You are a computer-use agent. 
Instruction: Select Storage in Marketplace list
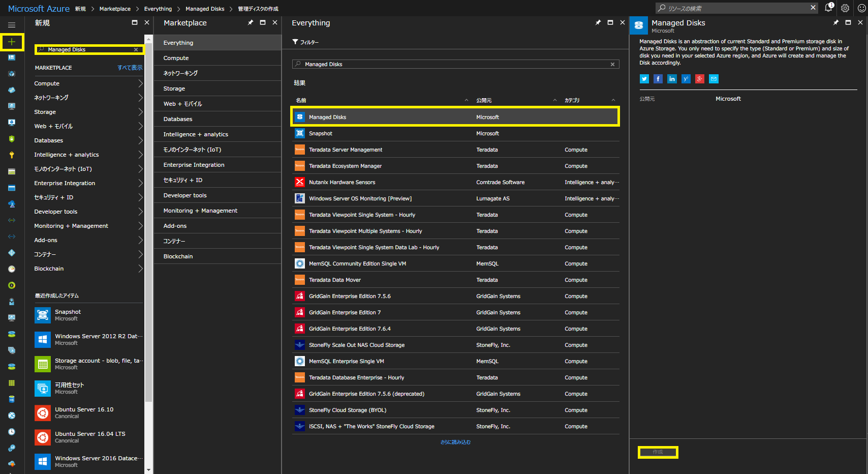[218, 88]
